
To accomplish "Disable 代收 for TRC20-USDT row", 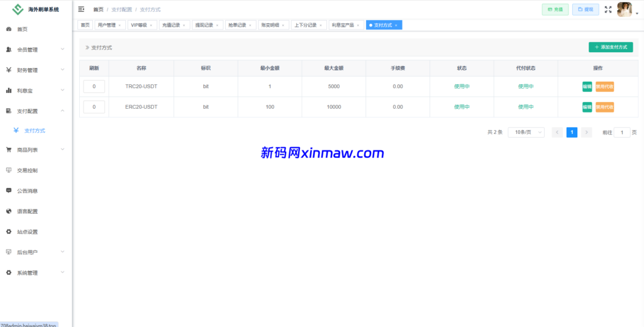I will click(x=604, y=87).
